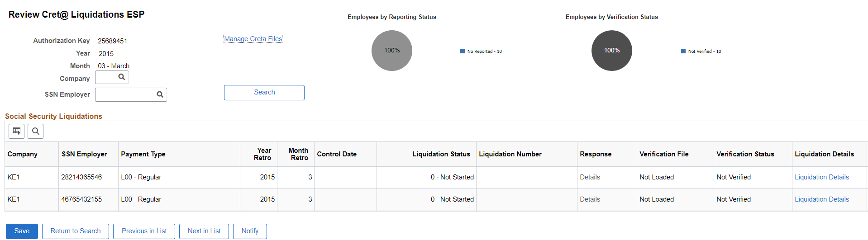The height and width of the screenshot is (240, 868).
Task: Click Return to Search button
Action: [x=76, y=231]
